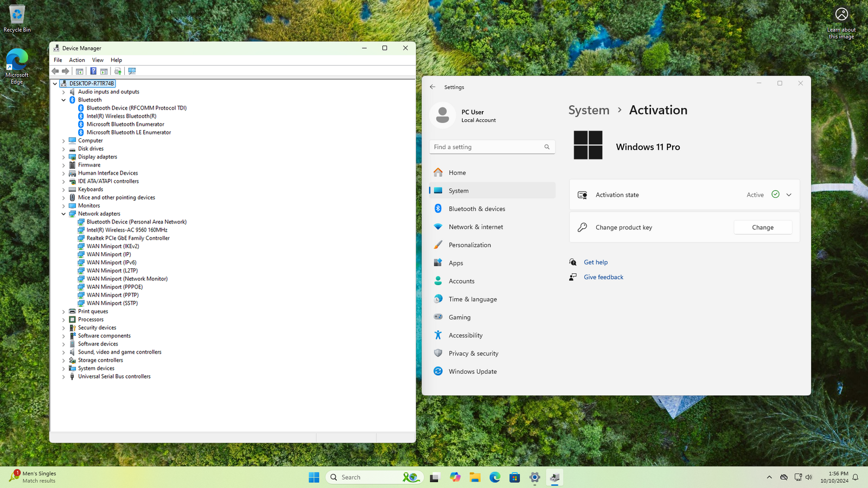Screen dimensions: 868x488
Task: Open Windows Update in Settings sidebar
Action: click(492, 371)
